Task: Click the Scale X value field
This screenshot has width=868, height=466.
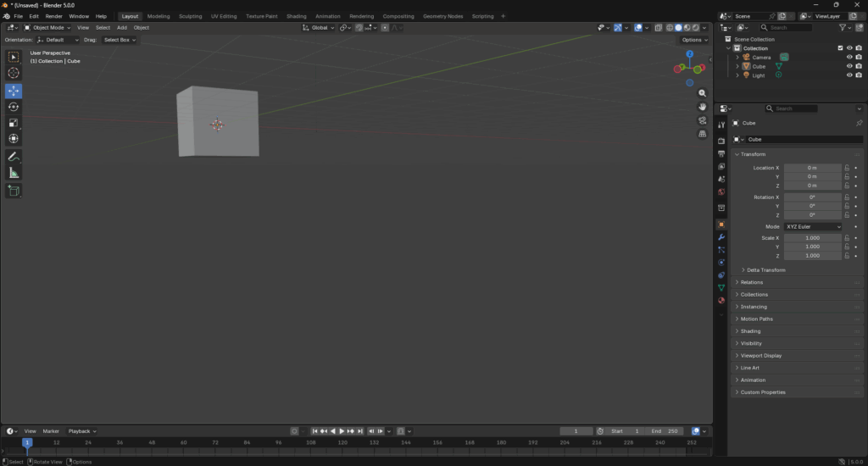Action: tap(812, 238)
